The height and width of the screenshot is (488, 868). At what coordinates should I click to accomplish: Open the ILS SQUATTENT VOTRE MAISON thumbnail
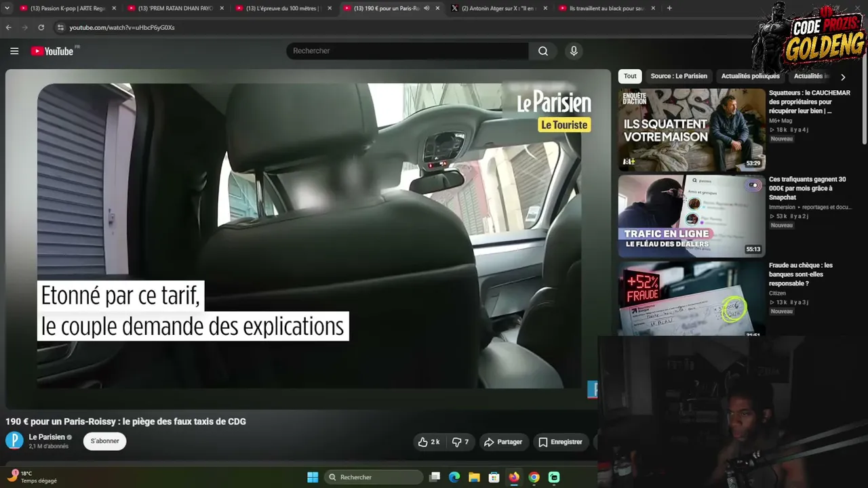point(692,129)
